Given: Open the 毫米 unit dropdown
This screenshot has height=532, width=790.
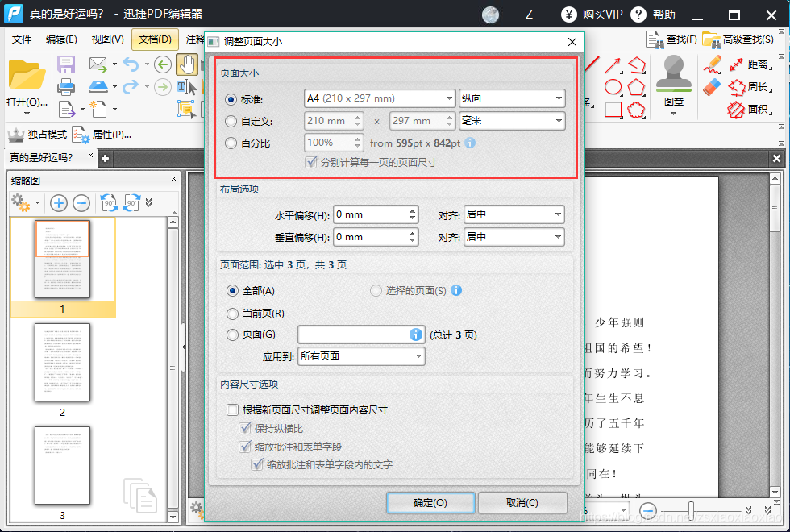Looking at the screenshot, I should coord(512,121).
